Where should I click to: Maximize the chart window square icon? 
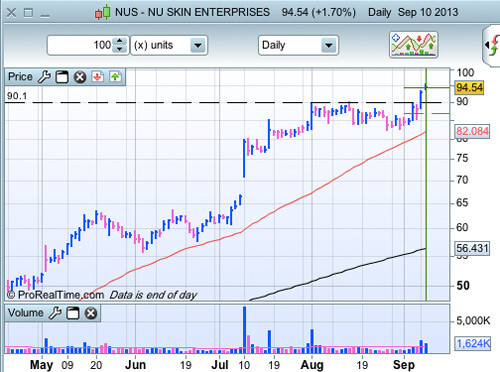[29, 13]
